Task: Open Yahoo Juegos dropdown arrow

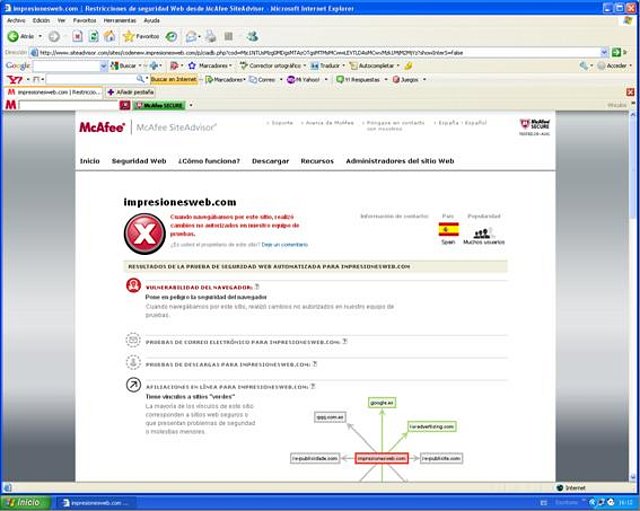Action: tap(424, 80)
